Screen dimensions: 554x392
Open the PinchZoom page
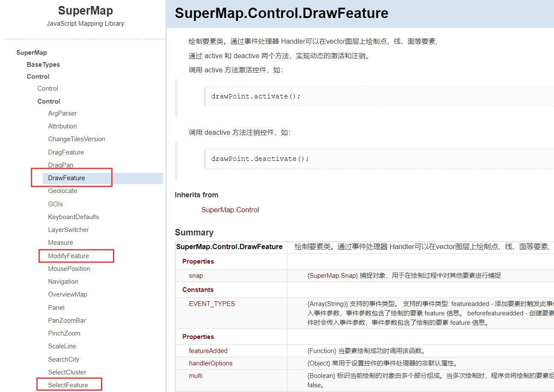[64, 333]
